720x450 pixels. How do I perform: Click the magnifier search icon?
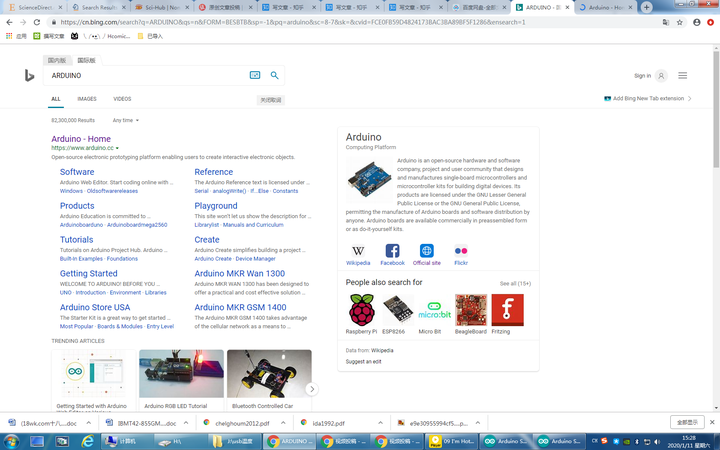click(x=275, y=75)
